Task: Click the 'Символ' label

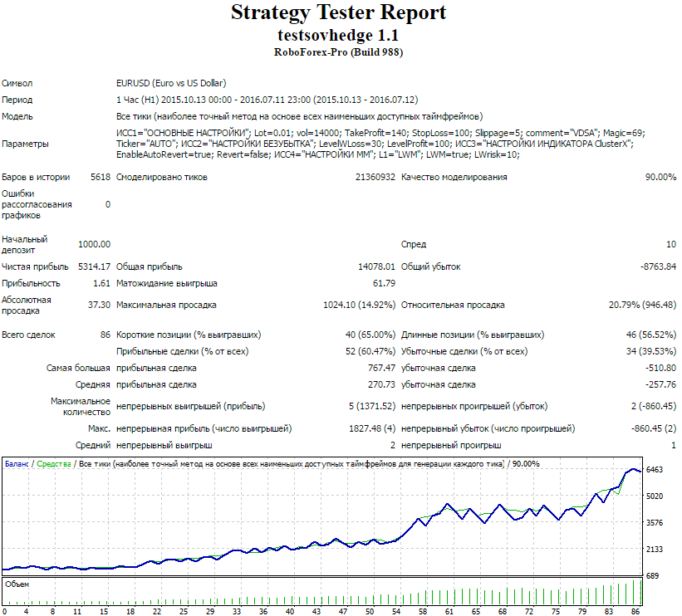Action: (x=17, y=83)
